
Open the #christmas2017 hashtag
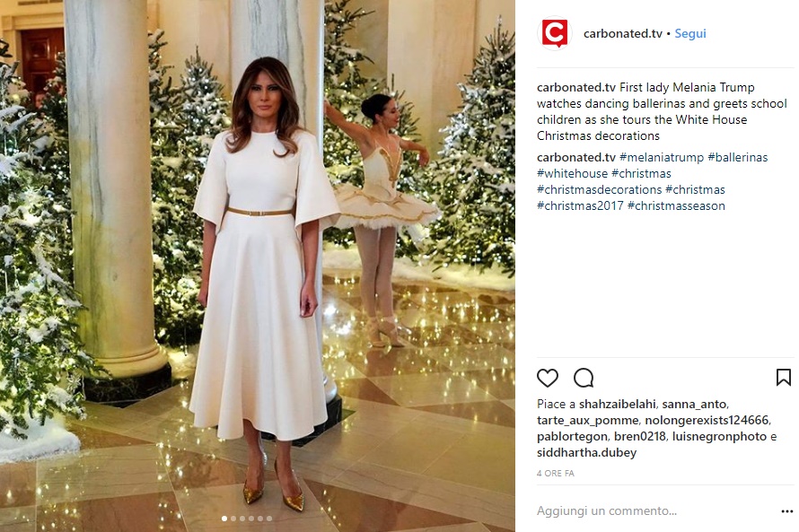point(580,206)
